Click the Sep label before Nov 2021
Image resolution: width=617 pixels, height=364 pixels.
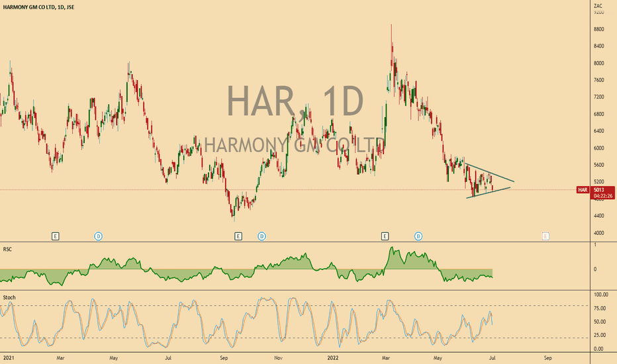click(x=224, y=357)
